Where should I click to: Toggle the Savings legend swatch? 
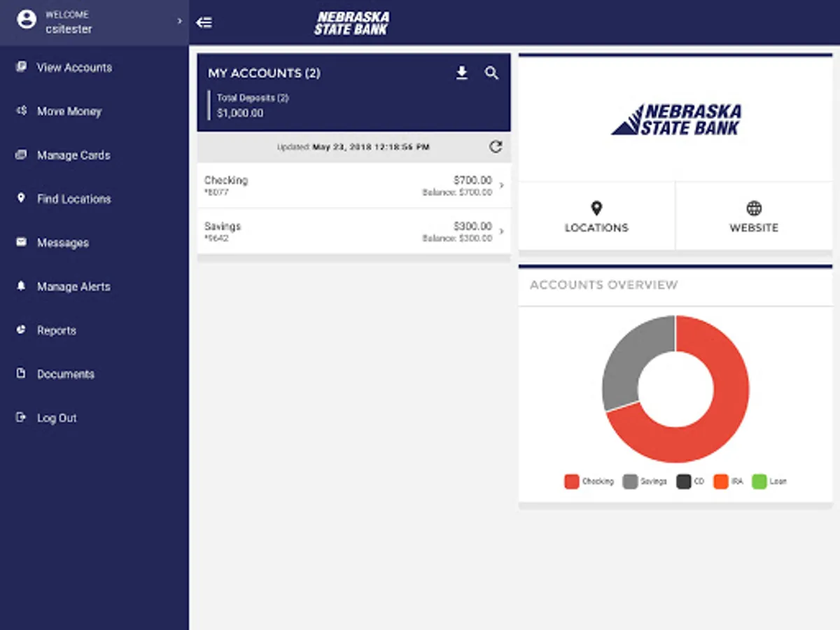coord(630,482)
